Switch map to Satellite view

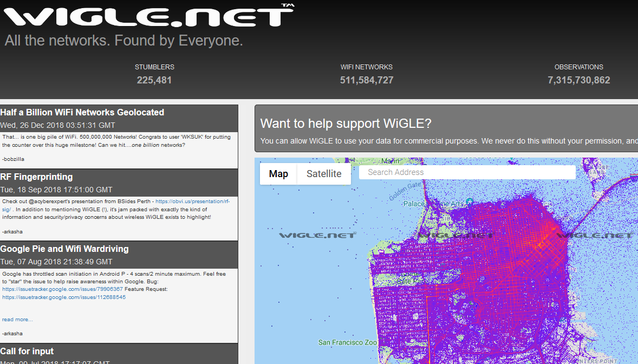click(x=324, y=174)
